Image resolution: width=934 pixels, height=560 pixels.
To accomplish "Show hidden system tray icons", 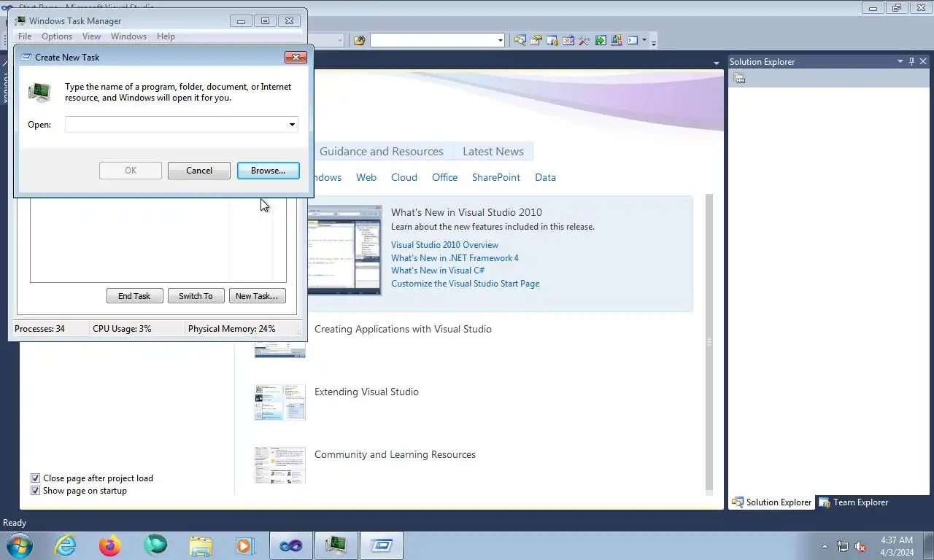I will [x=825, y=546].
